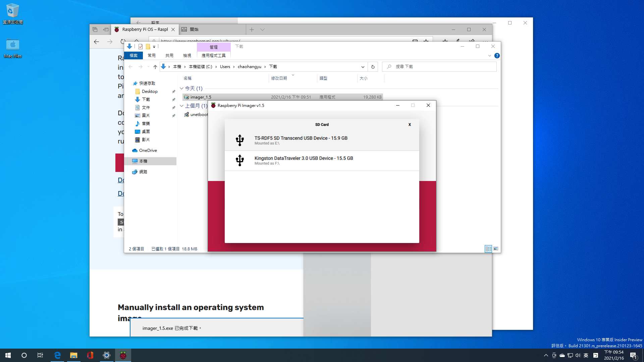The width and height of the screenshot is (644, 362).
Task: Switch to details view toggle
Action: [488, 249]
